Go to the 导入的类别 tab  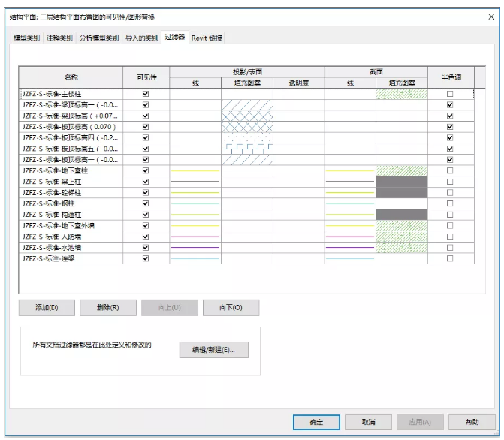(x=142, y=38)
